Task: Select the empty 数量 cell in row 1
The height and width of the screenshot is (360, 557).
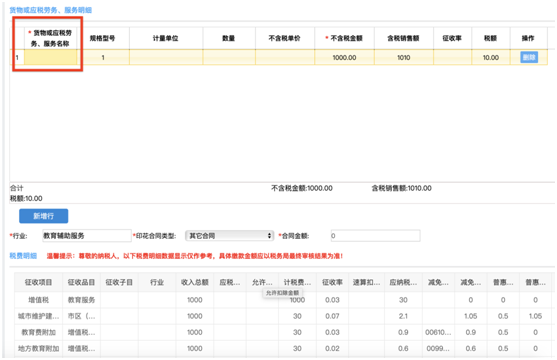Action: pyautogui.click(x=229, y=57)
